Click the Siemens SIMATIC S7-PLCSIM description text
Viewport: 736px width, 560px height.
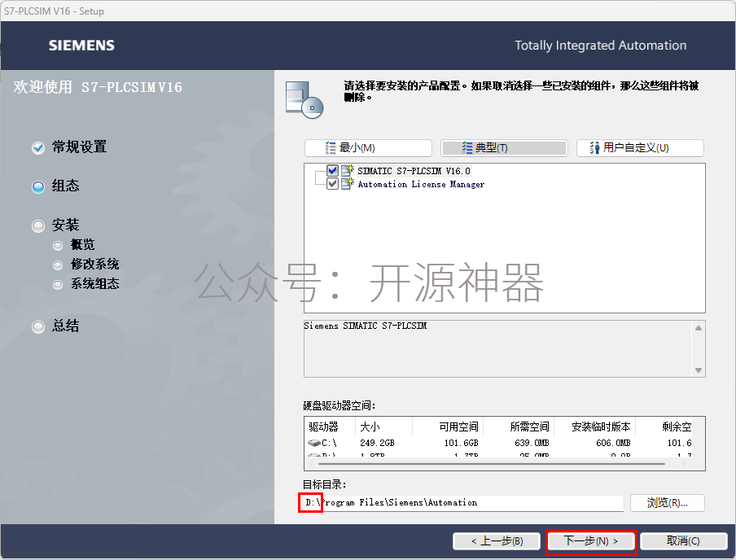(366, 326)
